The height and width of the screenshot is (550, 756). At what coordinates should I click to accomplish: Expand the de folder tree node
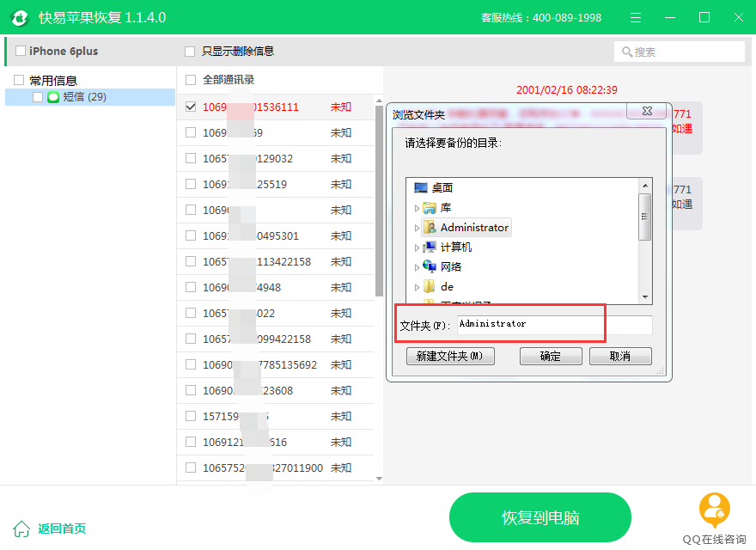418,287
